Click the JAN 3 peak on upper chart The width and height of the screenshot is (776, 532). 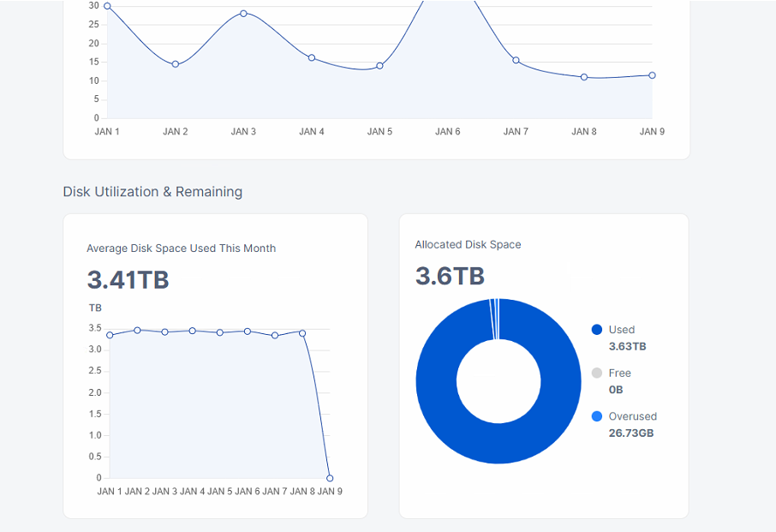click(243, 14)
